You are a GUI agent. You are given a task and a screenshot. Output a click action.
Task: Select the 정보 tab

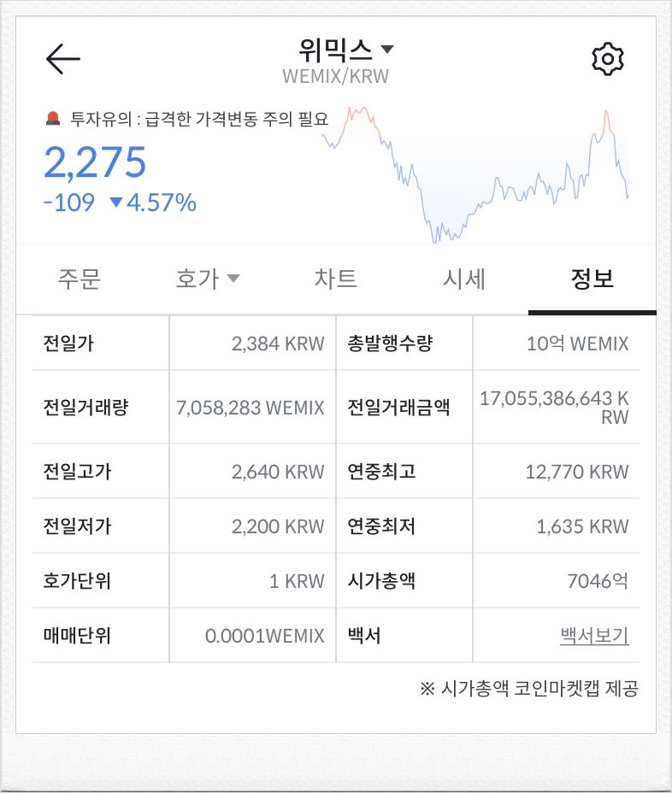pos(592,279)
